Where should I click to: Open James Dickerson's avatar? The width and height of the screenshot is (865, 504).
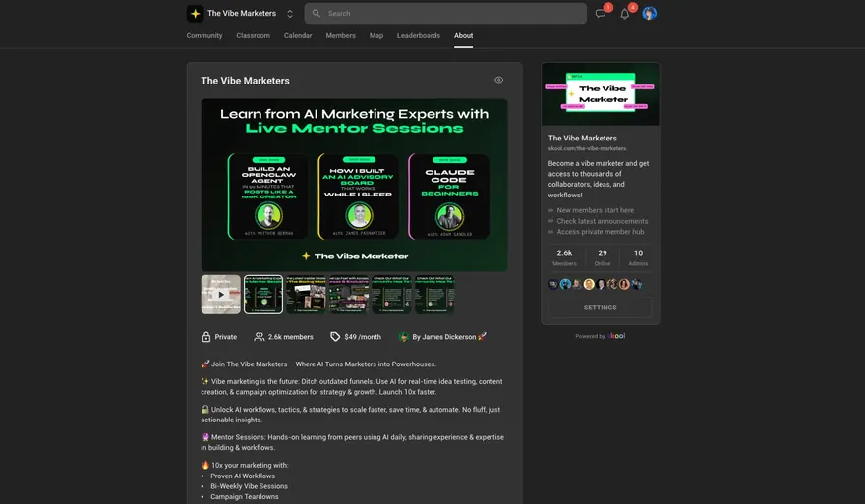click(x=404, y=337)
